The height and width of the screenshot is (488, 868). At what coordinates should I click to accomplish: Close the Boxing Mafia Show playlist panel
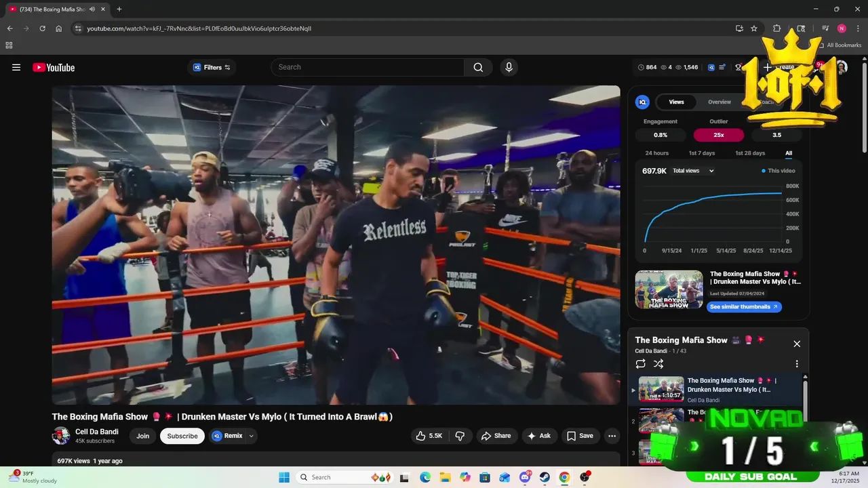click(x=797, y=344)
